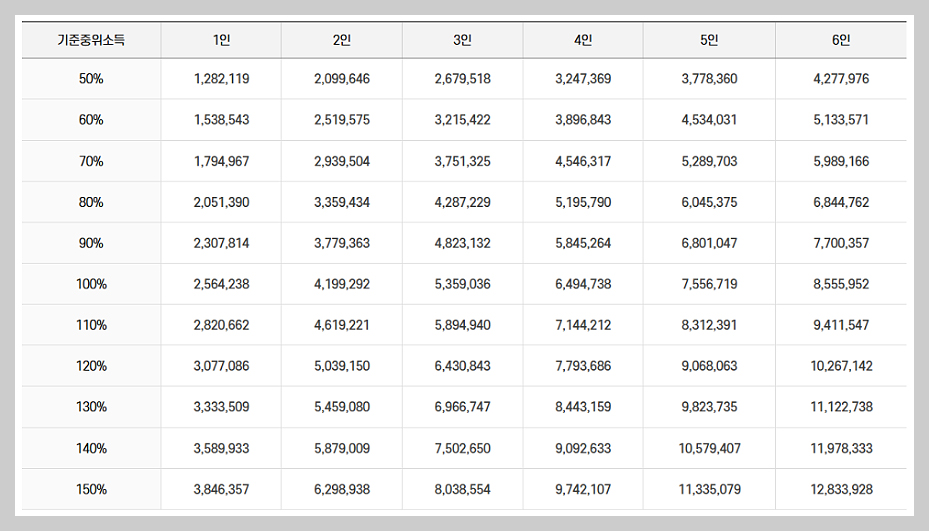The height and width of the screenshot is (531, 929).
Task: Select cell value 10,579,407
Action: click(709, 448)
